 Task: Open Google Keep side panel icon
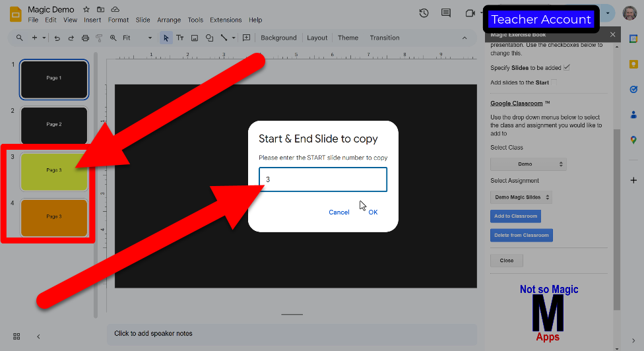tap(633, 64)
